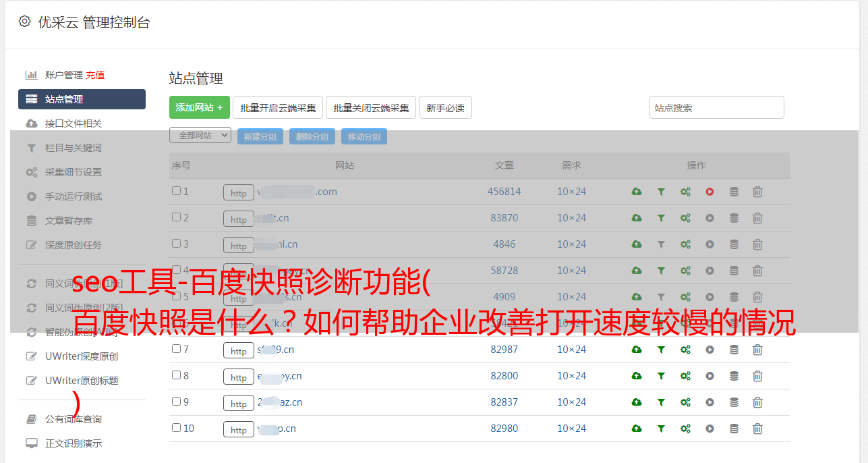Open gears settings icon in row 9
The height and width of the screenshot is (463, 868).
tap(685, 402)
